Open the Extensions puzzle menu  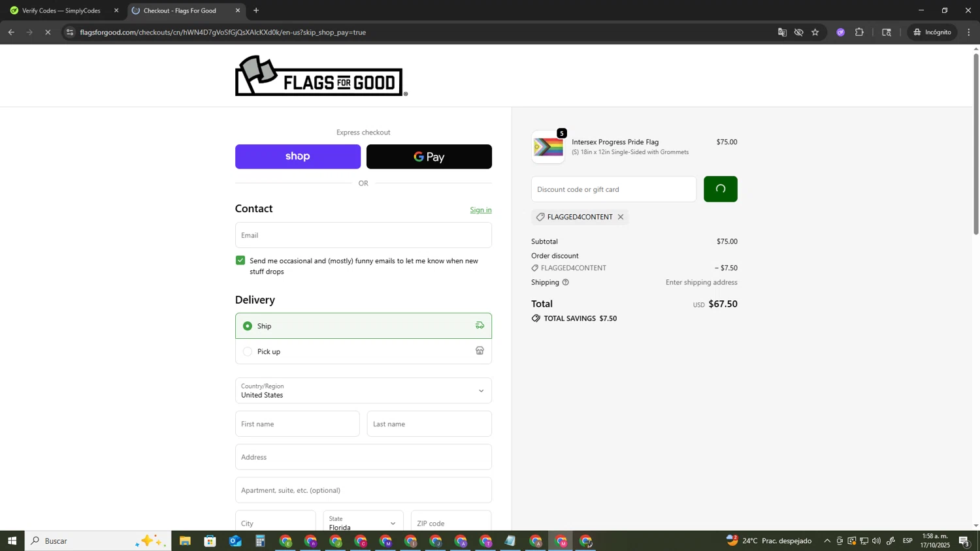click(x=860, y=32)
